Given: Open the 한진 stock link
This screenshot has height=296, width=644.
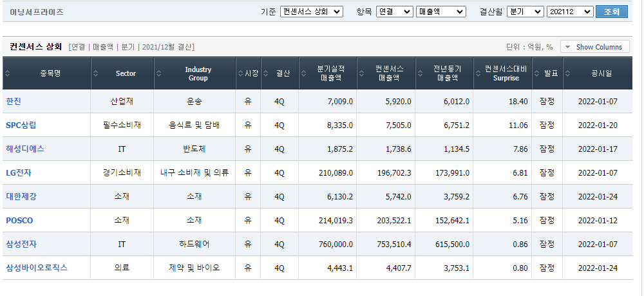Looking at the screenshot, I should click(14, 102).
